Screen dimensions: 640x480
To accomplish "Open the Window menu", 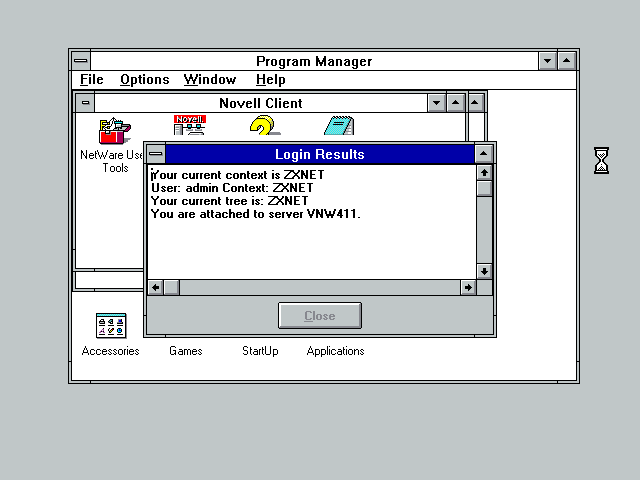I will pos(210,80).
